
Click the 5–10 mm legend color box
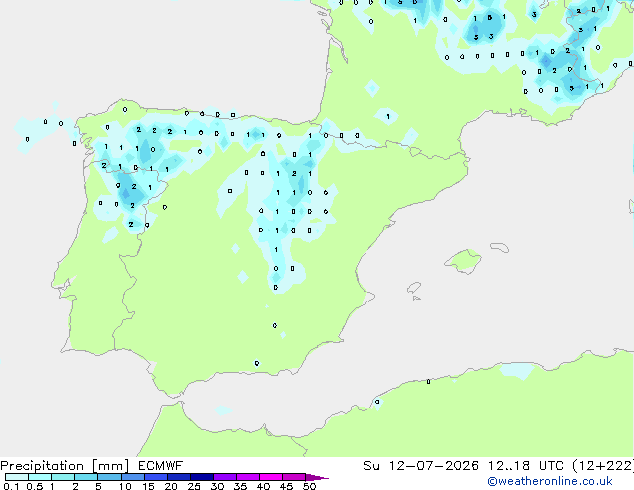coord(109,477)
